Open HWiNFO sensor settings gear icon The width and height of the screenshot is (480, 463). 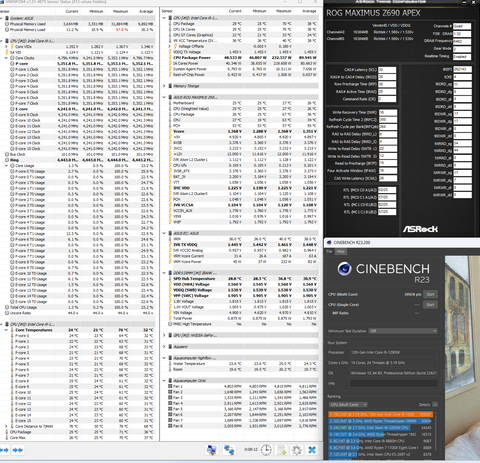click(296, 450)
